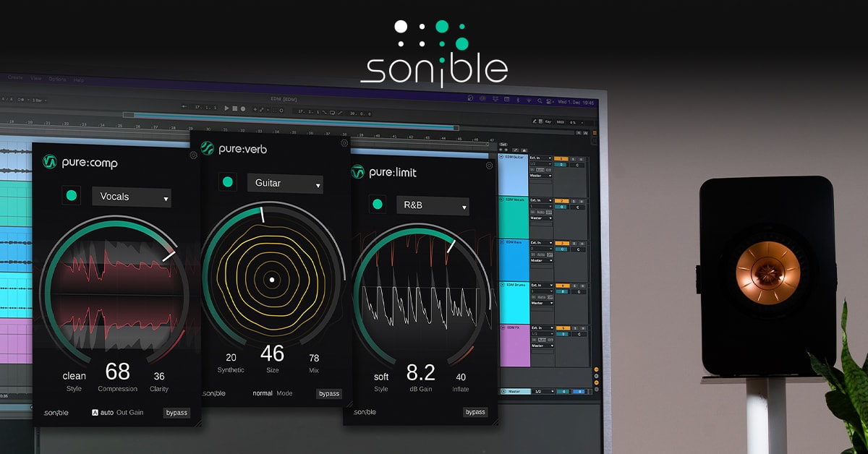Open pure:comp settings gear
868x454 pixels.
194,155
